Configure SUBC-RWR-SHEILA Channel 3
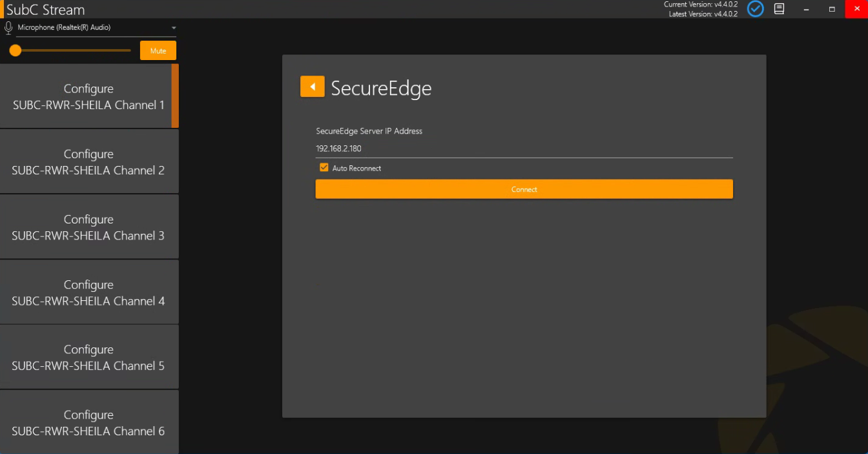Screen dimensions: 868x454 (88, 227)
